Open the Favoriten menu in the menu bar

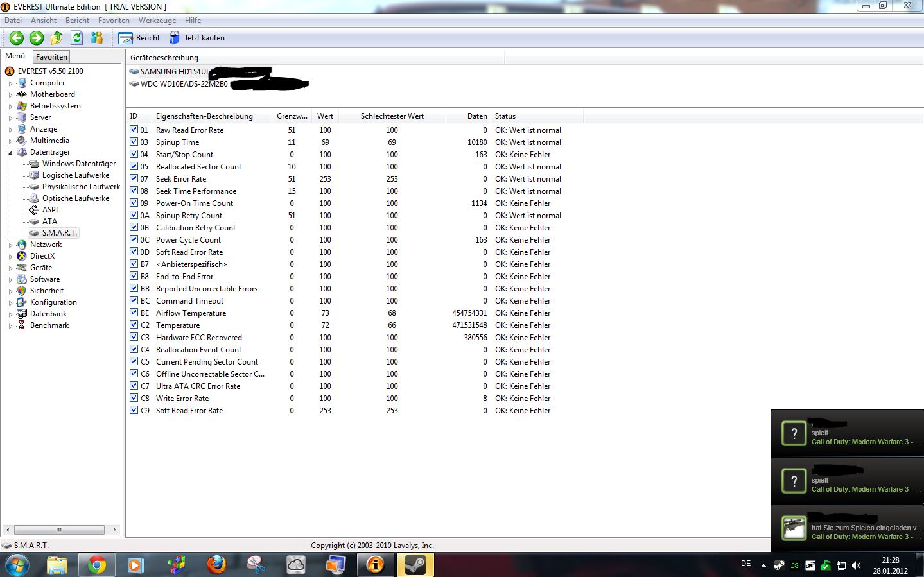click(x=114, y=21)
